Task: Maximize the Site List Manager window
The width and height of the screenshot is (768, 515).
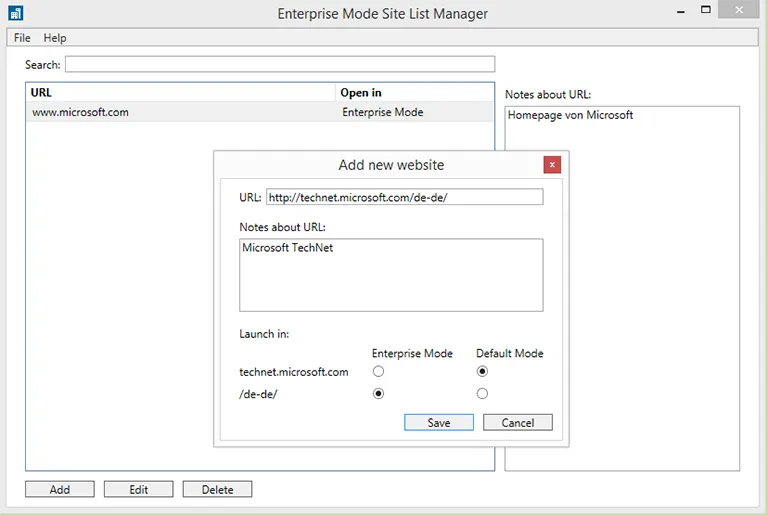Action: tap(706, 10)
